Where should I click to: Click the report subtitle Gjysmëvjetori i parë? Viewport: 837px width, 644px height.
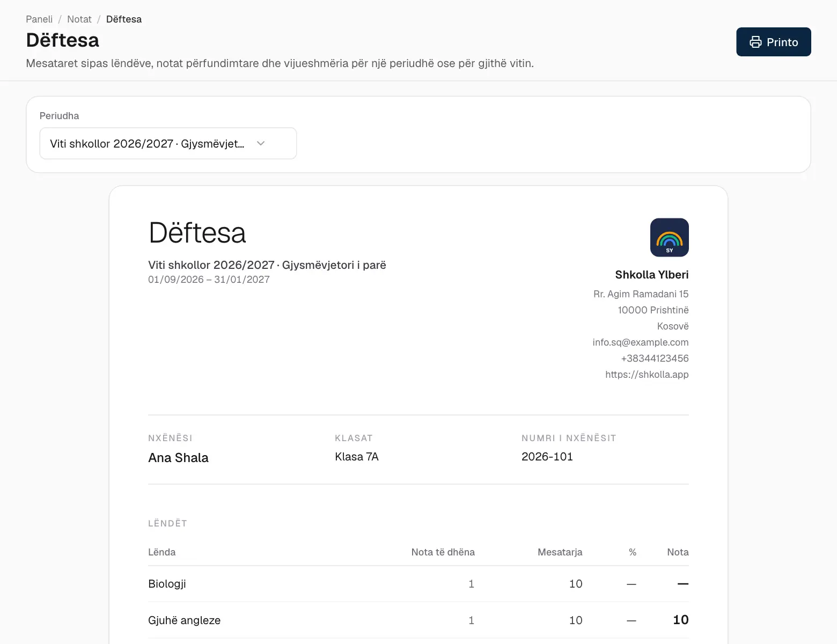334,265
